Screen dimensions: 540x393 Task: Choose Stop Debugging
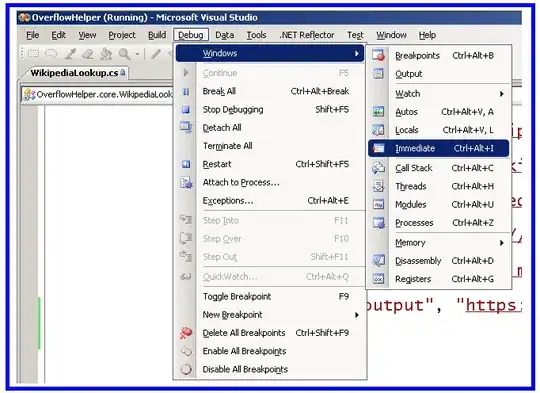pyautogui.click(x=270, y=110)
